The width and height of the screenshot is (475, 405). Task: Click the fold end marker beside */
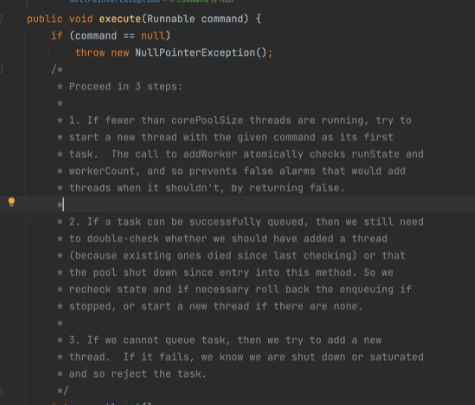(1, 391)
